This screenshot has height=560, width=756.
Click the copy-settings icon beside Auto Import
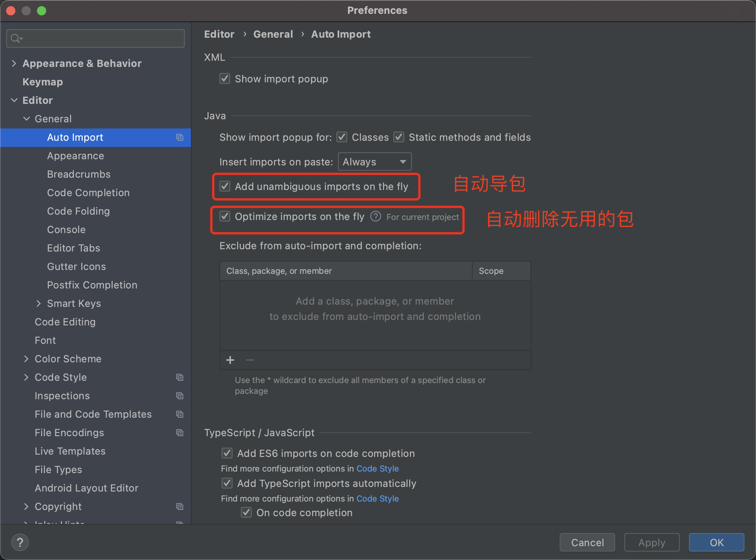[179, 137]
